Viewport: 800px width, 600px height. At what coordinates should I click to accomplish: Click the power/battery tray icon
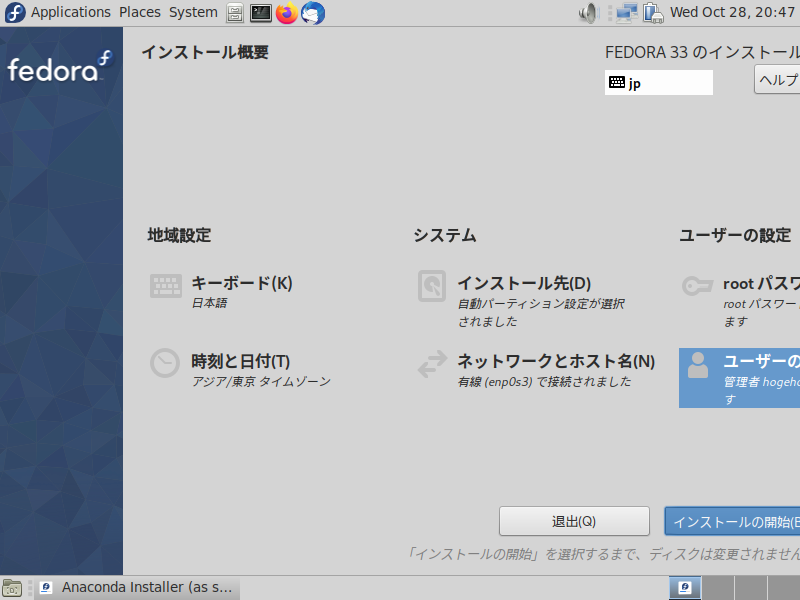[x=653, y=13]
